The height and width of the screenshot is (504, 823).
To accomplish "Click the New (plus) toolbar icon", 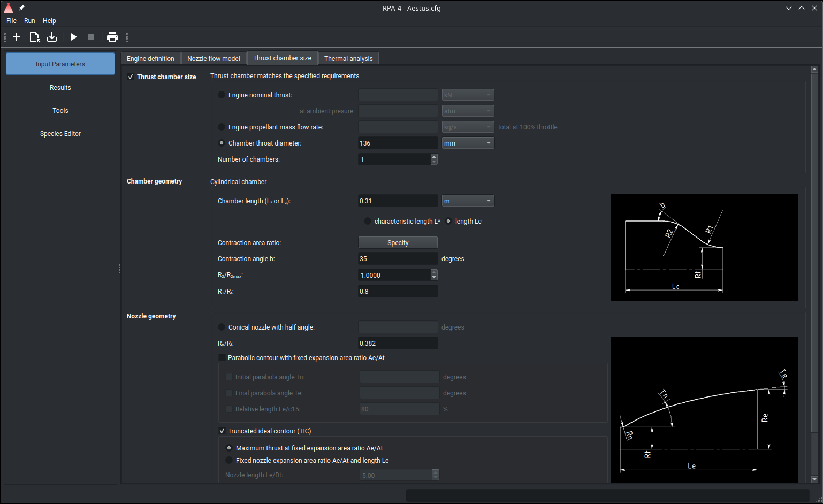I will tap(17, 37).
